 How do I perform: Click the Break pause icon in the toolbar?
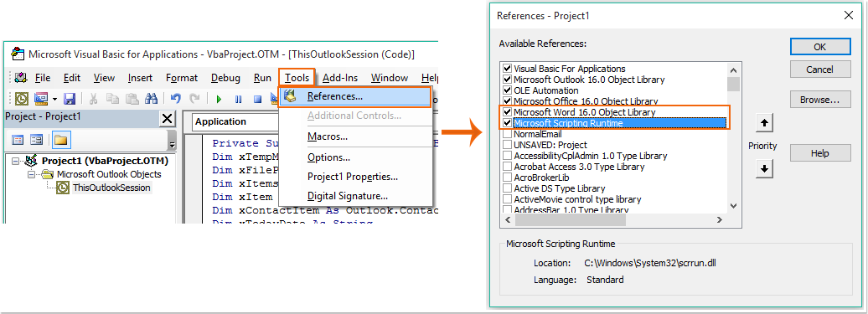point(238,100)
